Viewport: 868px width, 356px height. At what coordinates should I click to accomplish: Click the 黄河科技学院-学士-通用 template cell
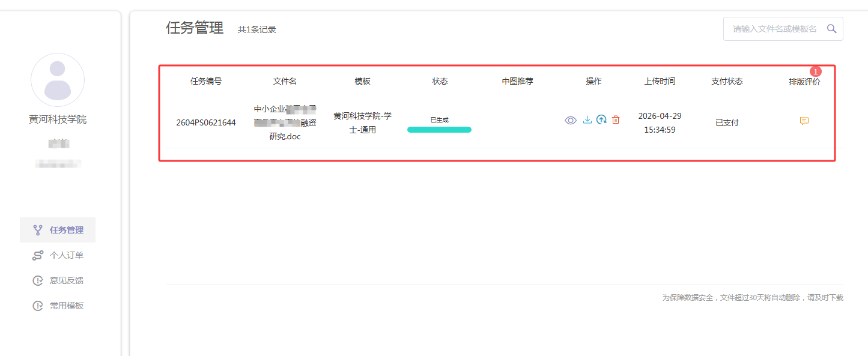362,122
